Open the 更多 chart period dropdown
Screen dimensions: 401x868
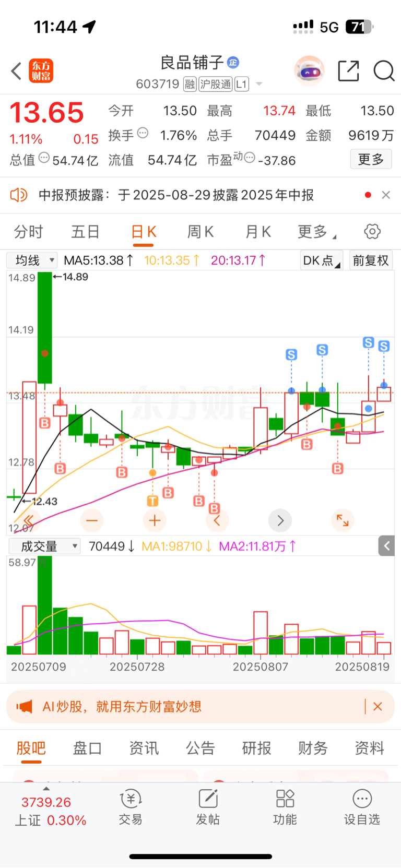click(x=317, y=232)
